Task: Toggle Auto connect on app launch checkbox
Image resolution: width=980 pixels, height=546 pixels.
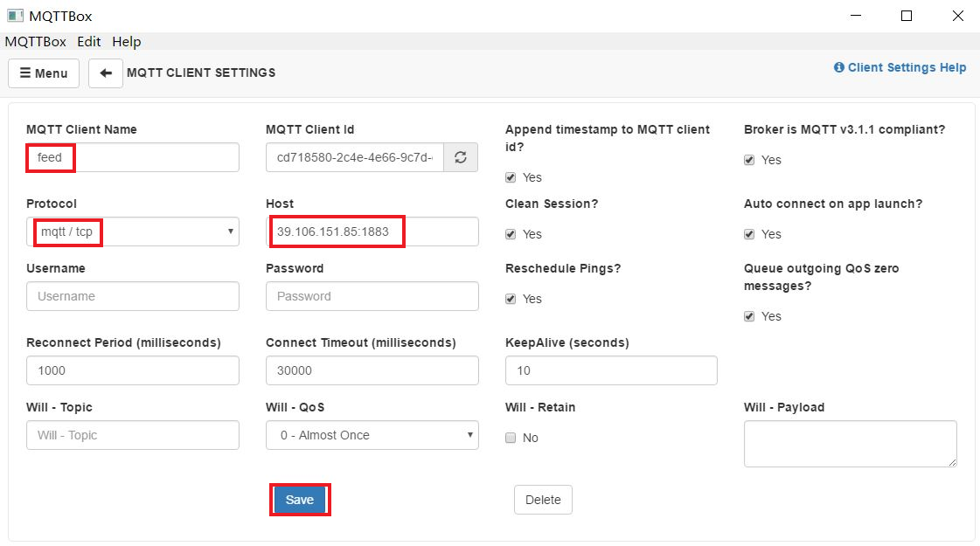Action: 749,234
